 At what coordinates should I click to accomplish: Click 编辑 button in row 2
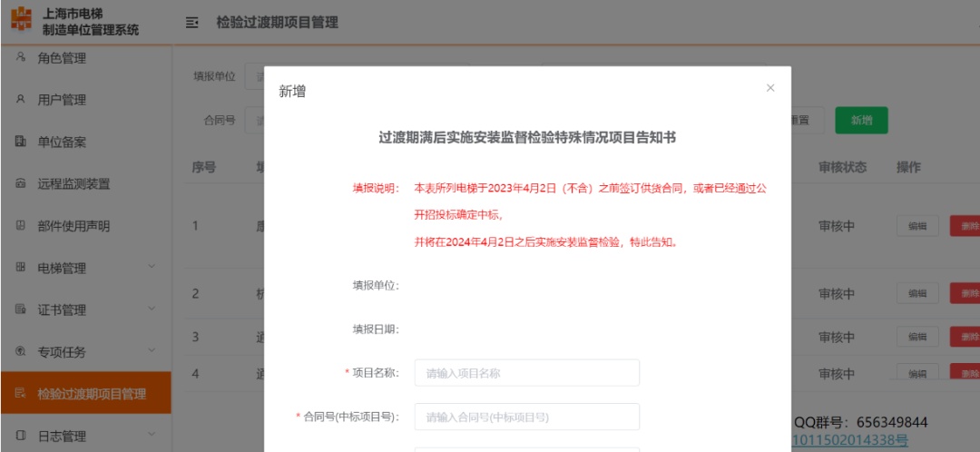pyautogui.click(x=917, y=293)
